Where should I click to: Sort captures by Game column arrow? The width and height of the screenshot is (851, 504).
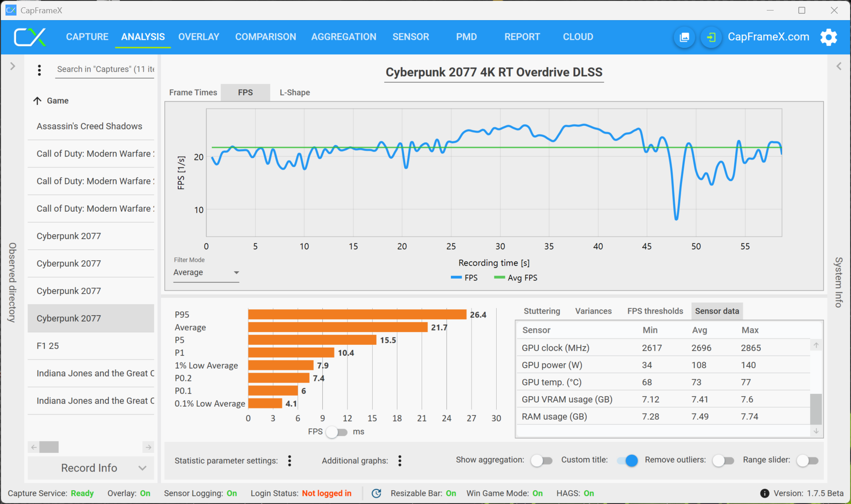(x=38, y=101)
